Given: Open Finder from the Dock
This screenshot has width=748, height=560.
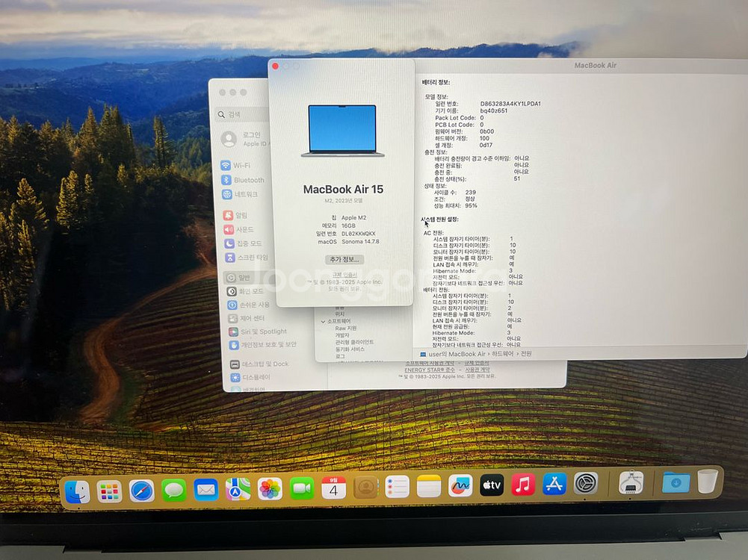Looking at the screenshot, I should coord(77,491).
